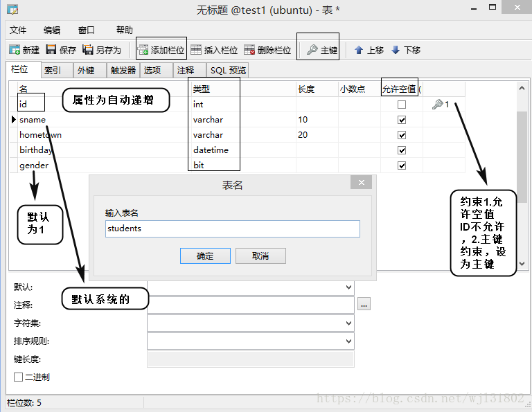This screenshot has width=532, height=412.
Task: Click the table designer icon in title bar
Action: (12, 10)
